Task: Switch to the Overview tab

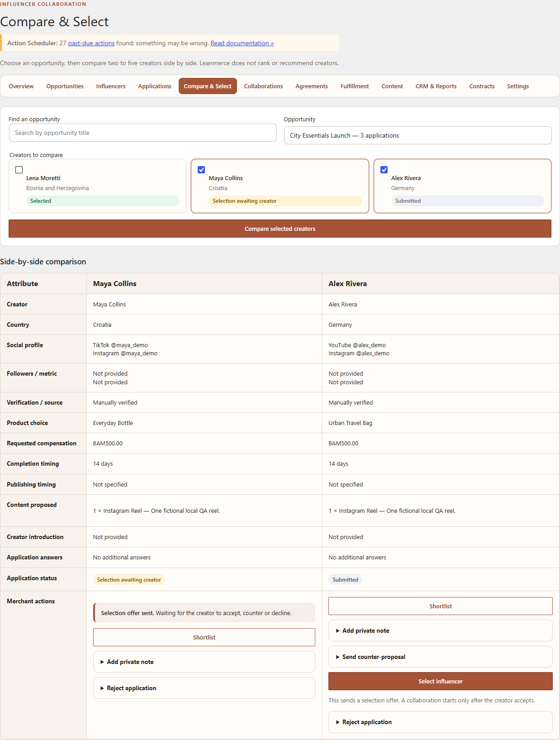Action: pos(21,86)
